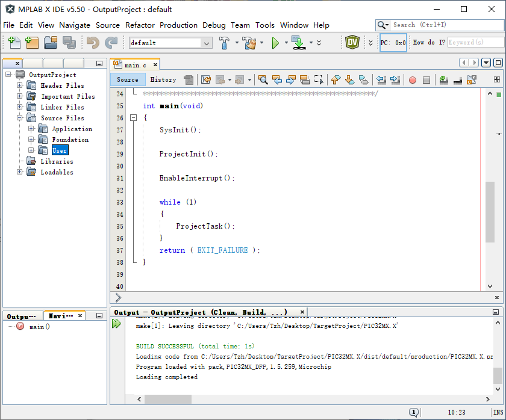
Task: Stop Macro Recording square icon
Action: pos(426,80)
